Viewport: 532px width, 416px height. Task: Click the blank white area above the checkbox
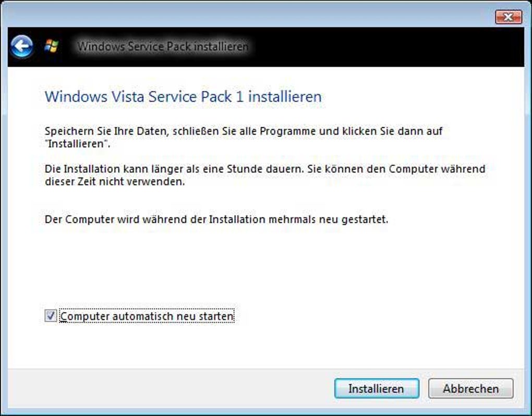(261, 266)
